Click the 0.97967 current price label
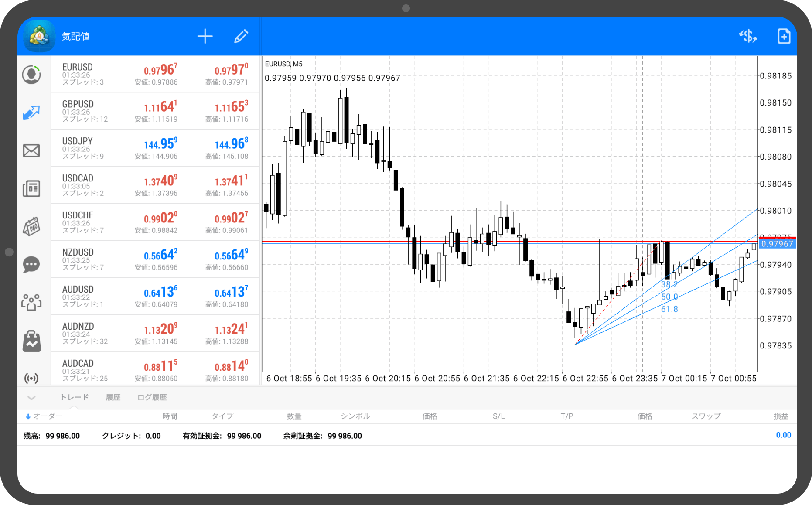This screenshot has width=812, height=505. click(x=777, y=244)
